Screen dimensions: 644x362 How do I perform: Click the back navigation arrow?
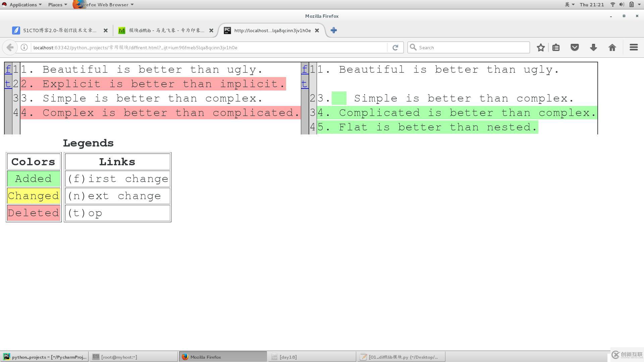[10, 48]
